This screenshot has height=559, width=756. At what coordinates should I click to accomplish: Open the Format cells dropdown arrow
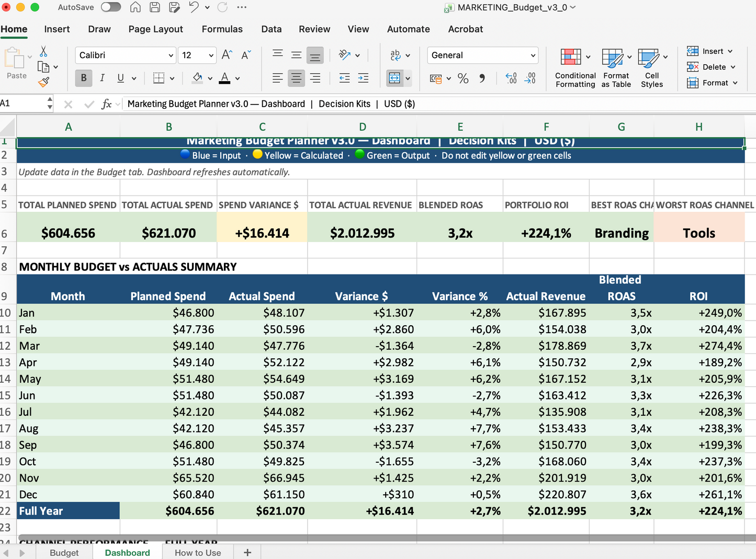[735, 83]
